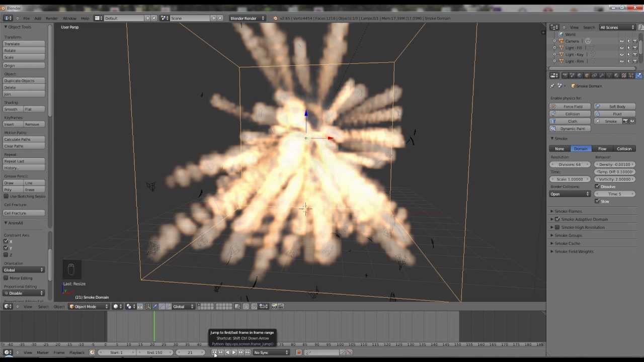Image resolution: width=644 pixels, height=362 pixels.
Task: Click the properties editor type icon
Action: point(554,75)
